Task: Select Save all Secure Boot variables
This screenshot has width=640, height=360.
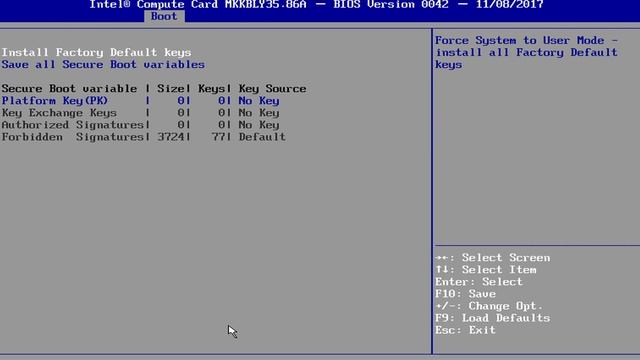Action: pyautogui.click(x=103, y=64)
